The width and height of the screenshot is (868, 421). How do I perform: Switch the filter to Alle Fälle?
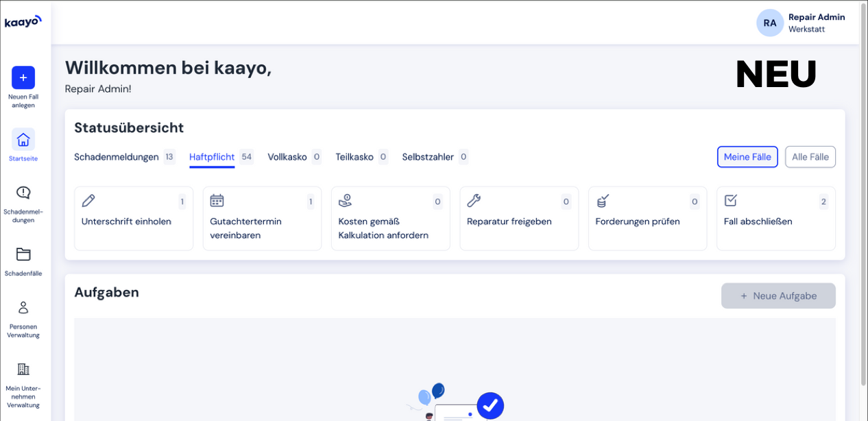click(x=810, y=157)
